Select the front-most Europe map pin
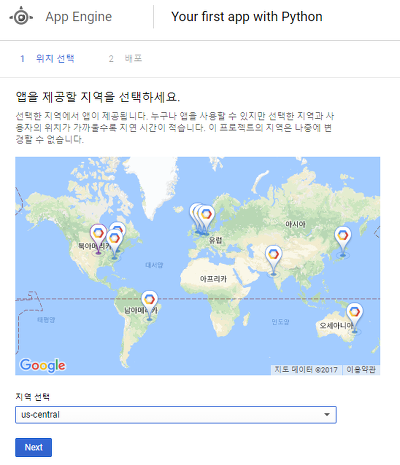 pyautogui.click(x=206, y=219)
